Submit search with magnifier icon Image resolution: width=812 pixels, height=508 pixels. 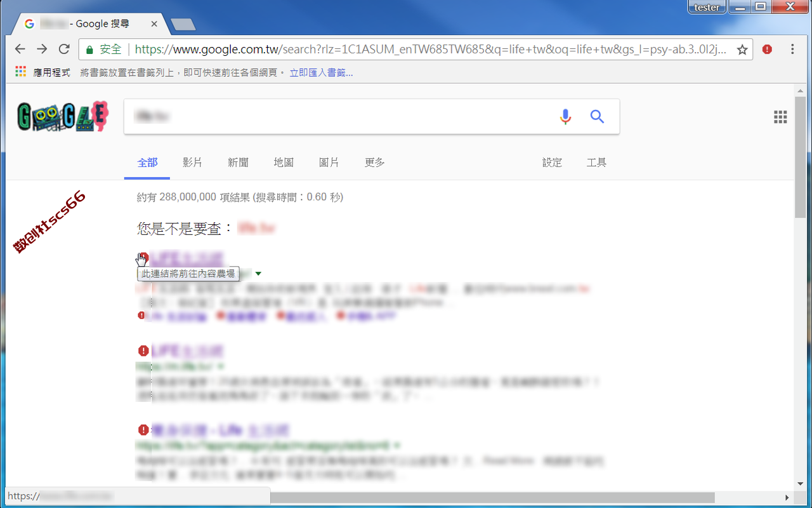[597, 116]
